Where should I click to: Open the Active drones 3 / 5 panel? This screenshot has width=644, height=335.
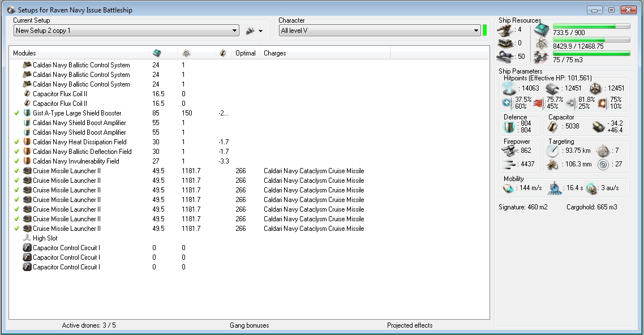[x=89, y=325]
